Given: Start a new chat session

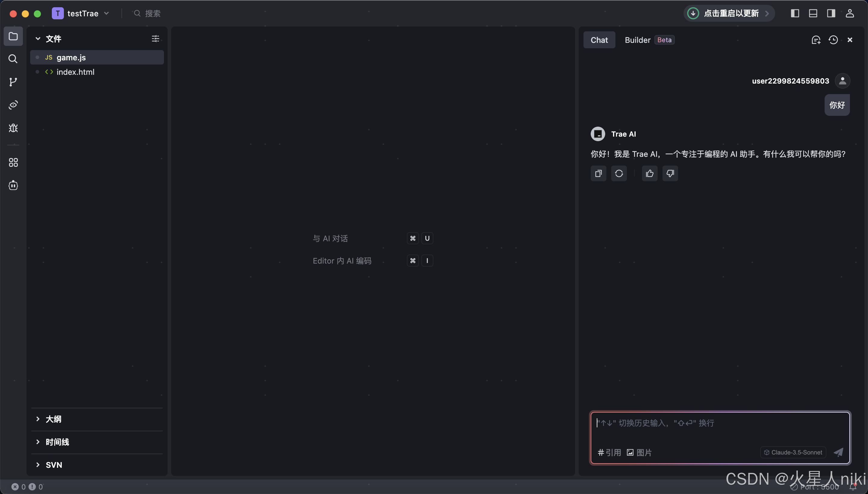Looking at the screenshot, I should pyautogui.click(x=816, y=40).
